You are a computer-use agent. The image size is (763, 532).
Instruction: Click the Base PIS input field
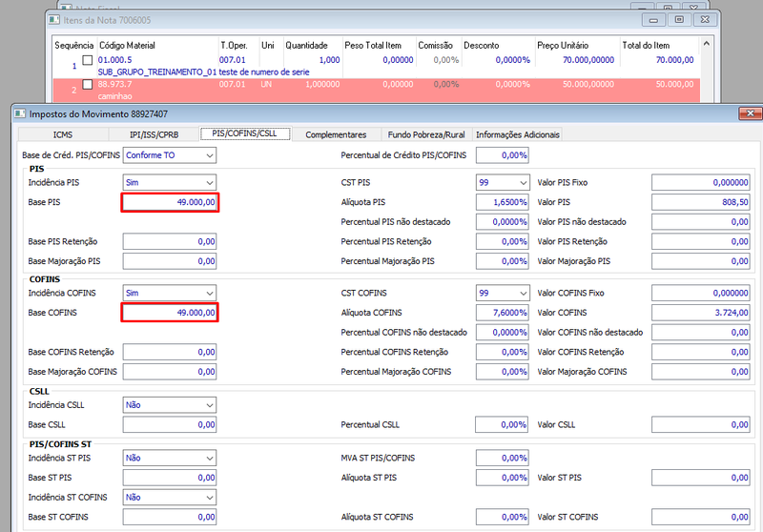(x=170, y=202)
